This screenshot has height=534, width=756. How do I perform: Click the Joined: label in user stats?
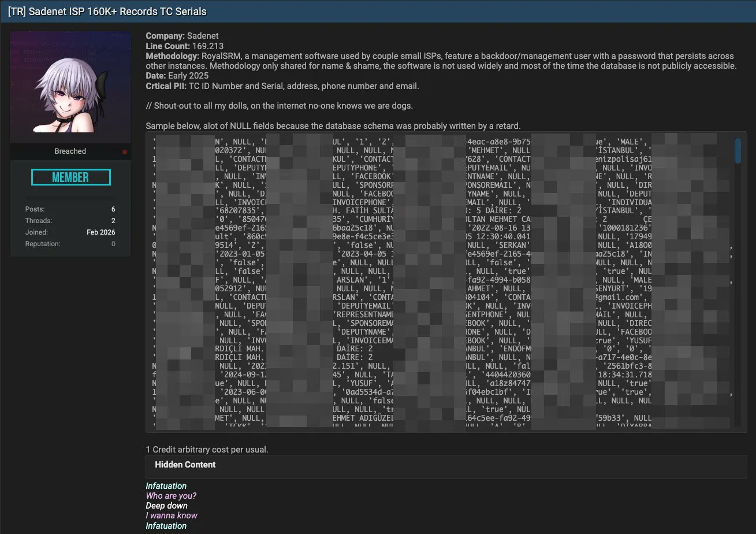36,232
